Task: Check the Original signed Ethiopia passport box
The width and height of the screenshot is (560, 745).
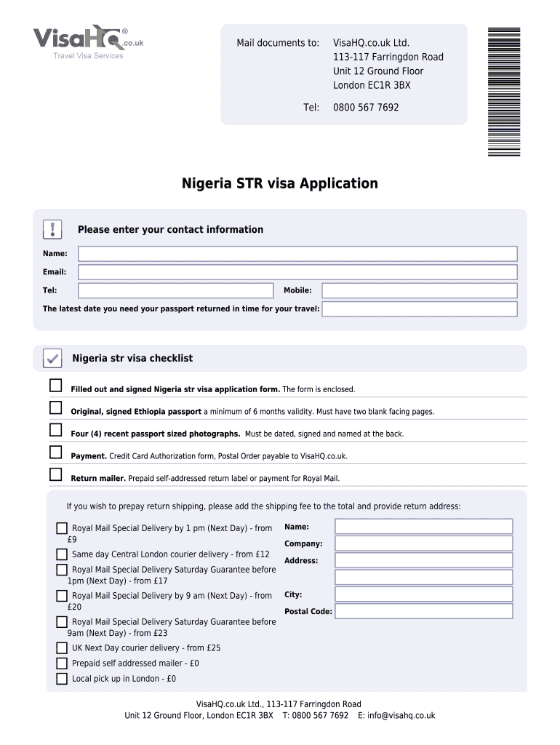Action: tap(56, 407)
